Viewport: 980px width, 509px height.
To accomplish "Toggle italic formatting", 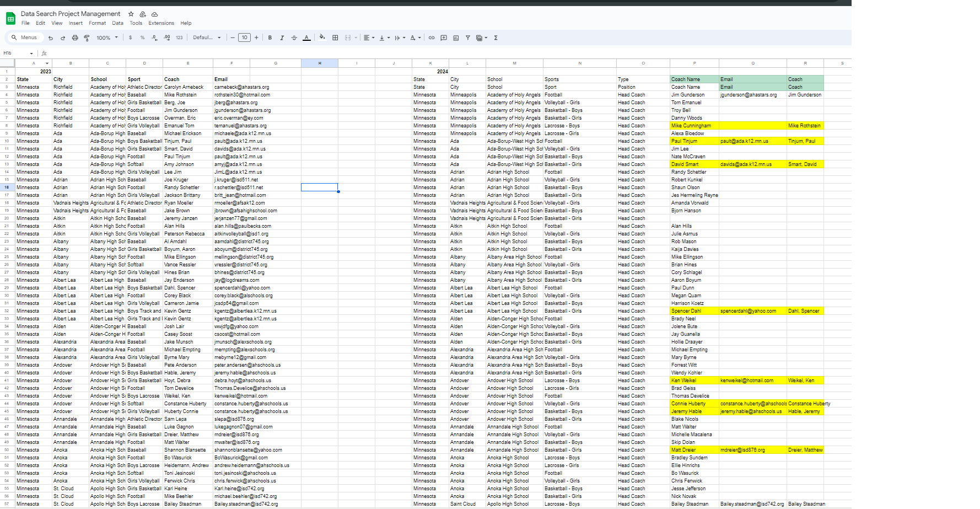I will pyautogui.click(x=282, y=38).
